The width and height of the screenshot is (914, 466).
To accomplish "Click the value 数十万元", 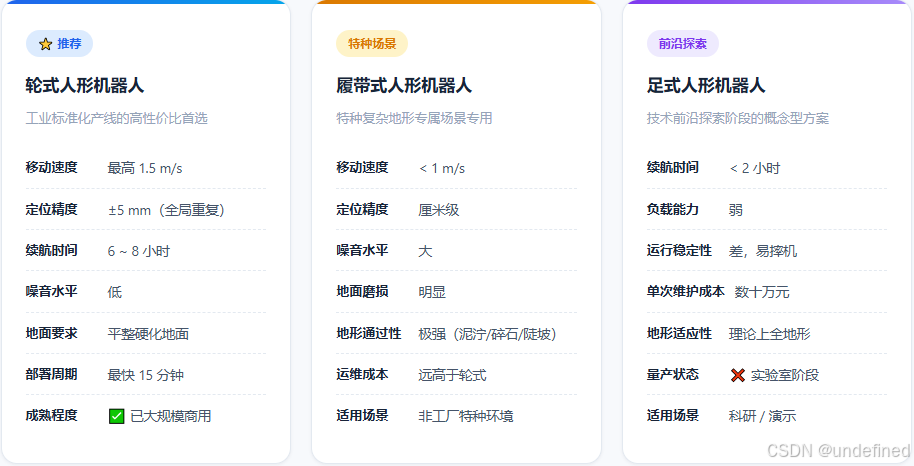I will pyautogui.click(x=762, y=292).
